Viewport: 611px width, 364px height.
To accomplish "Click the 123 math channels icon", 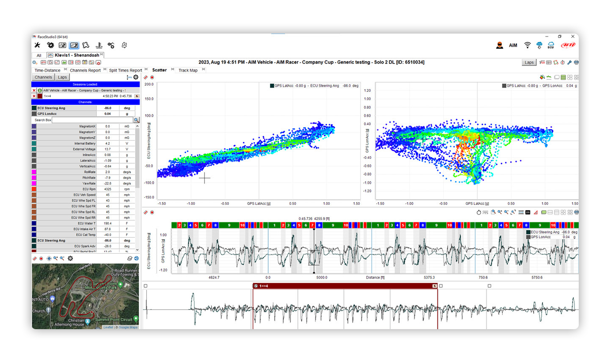I will 543,63.
